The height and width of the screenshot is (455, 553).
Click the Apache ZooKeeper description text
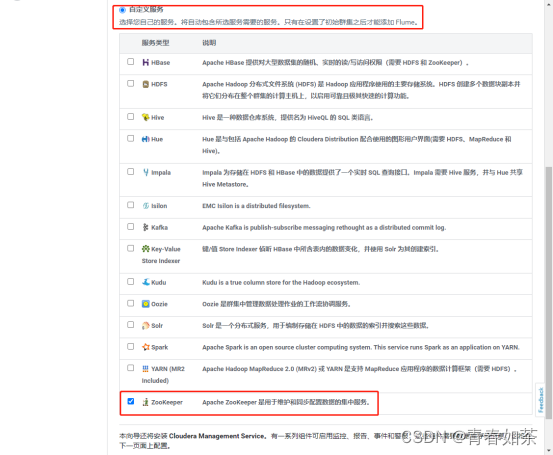point(286,402)
